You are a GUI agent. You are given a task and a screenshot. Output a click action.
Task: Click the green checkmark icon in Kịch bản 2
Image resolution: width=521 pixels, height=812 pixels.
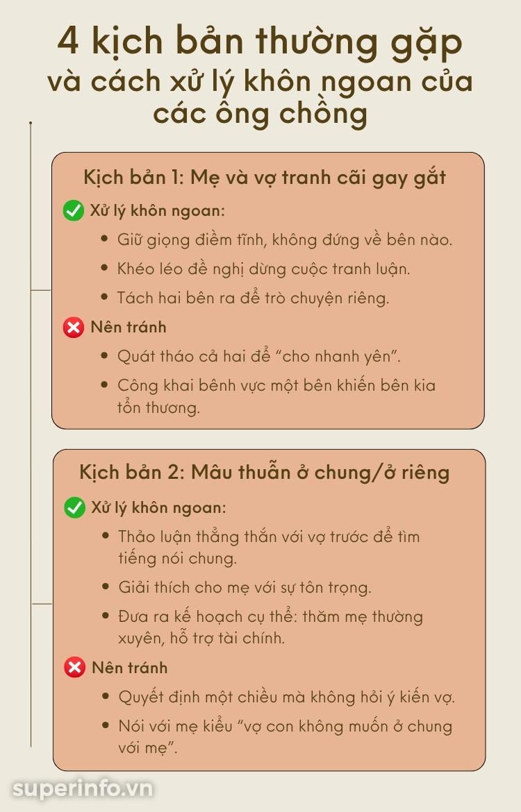(74, 508)
